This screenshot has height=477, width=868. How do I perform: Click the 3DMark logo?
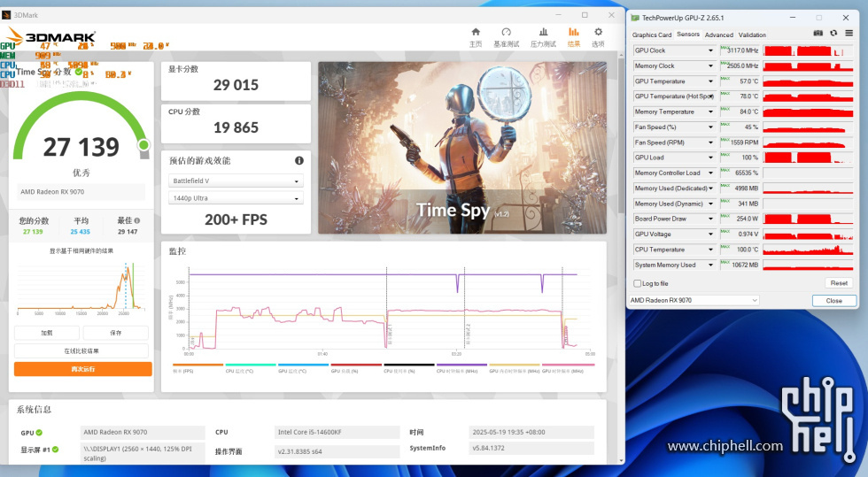point(51,38)
